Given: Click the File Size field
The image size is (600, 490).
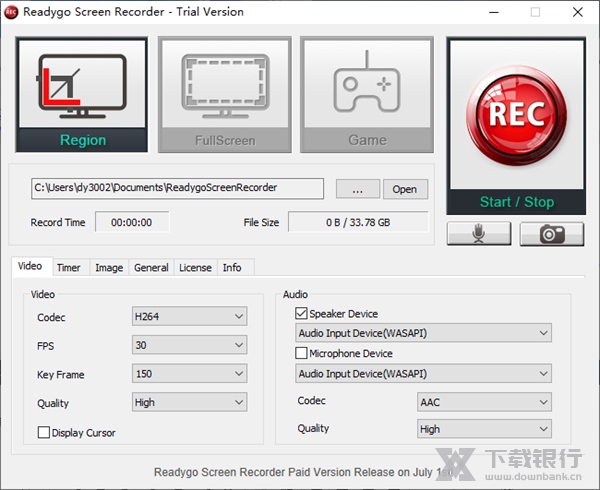Looking at the screenshot, I should [358, 222].
